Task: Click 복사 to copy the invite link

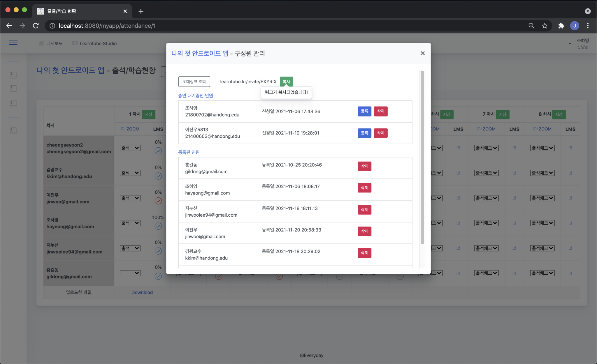Action: [x=286, y=82]
